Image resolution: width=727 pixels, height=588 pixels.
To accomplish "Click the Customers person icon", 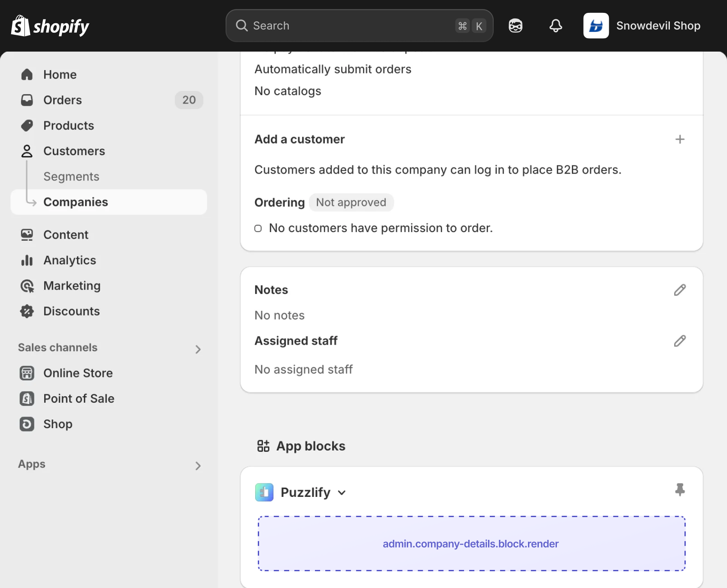I will click(x=27, y=151).
